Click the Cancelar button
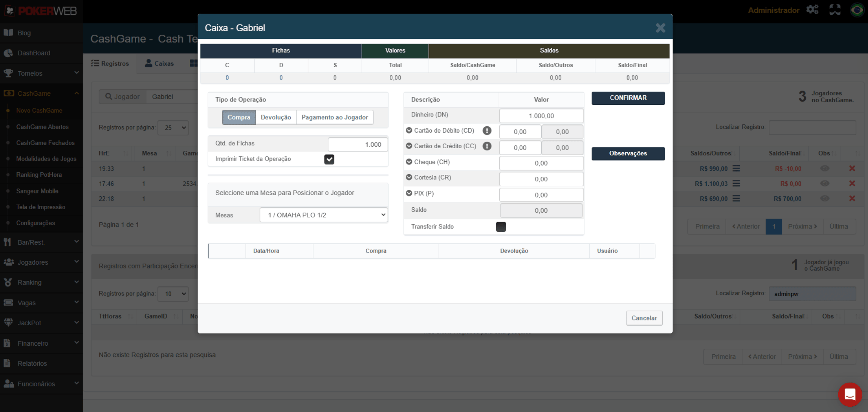 pyautogui.click(x=644, y=318)
